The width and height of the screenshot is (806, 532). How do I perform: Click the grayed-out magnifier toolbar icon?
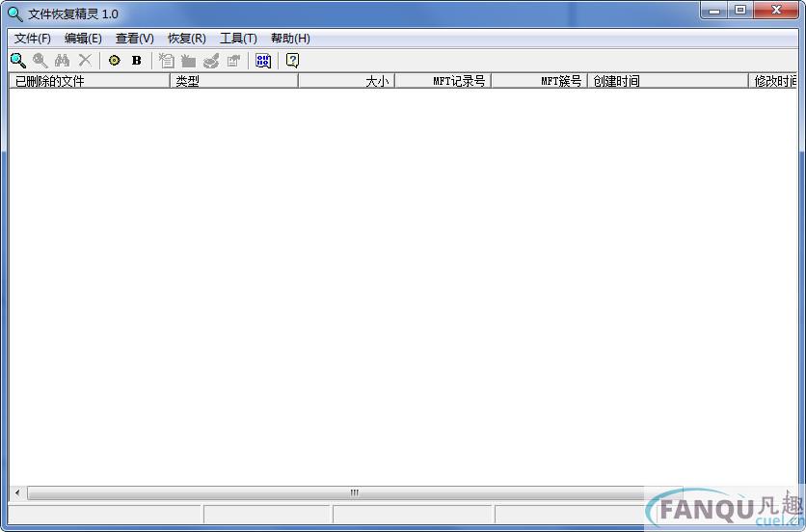click(40, 61)
